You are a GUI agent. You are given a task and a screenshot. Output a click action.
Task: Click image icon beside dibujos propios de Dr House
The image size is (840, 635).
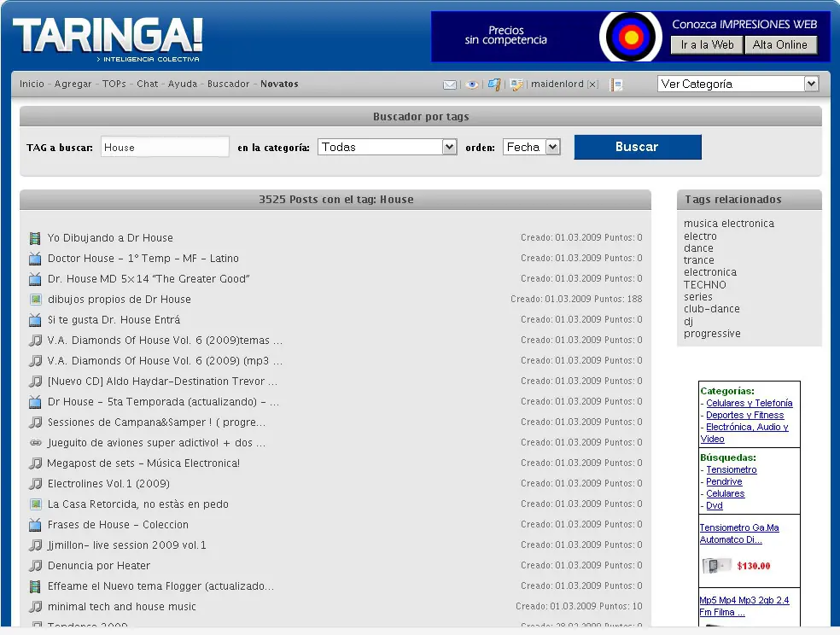pos(35,300)
